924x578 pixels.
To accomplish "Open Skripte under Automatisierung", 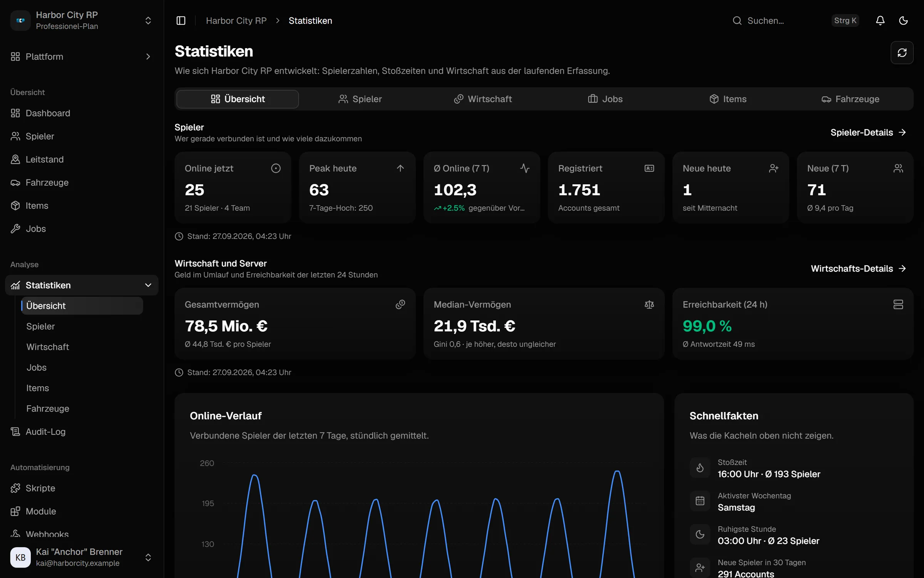I will (x=82, y=488).
